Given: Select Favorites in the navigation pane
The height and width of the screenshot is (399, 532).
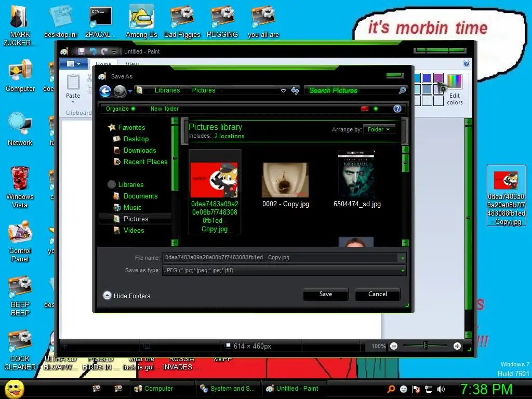Looking at the screenshot, I should click(x=127, y=128).
